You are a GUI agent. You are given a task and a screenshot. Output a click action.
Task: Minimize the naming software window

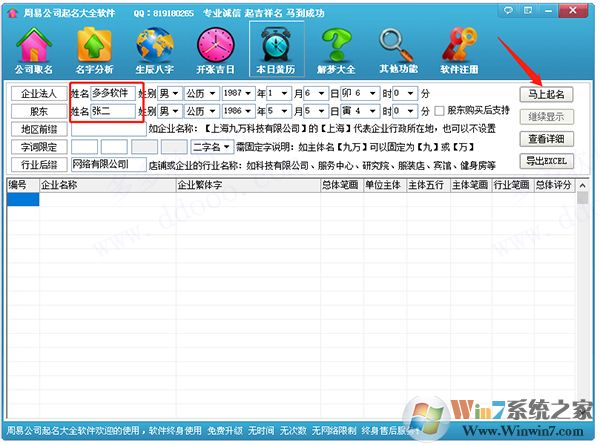(548, 11)
